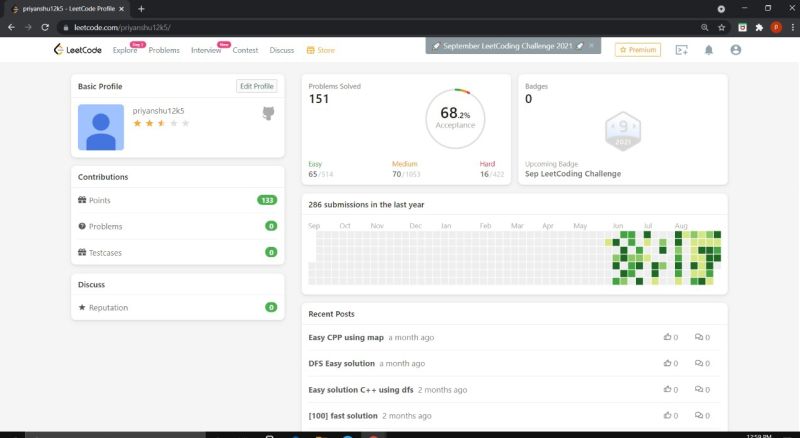Open Easy solution C++ using dfs post
This screenshot has height=438, width=800.
(361, 390)
